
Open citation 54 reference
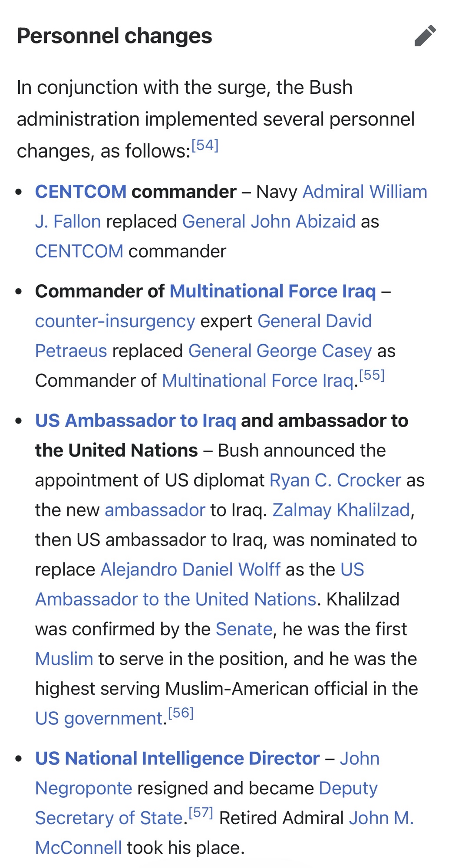coord(205,145)
